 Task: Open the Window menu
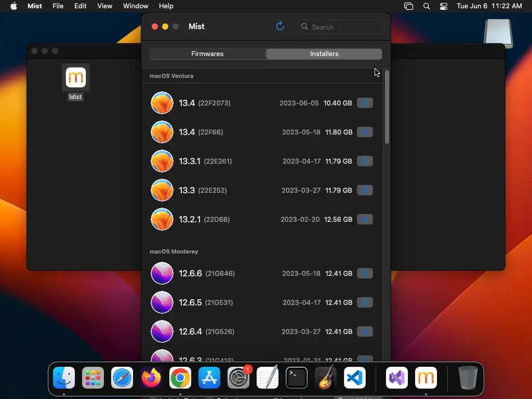(x=136, y=6)
